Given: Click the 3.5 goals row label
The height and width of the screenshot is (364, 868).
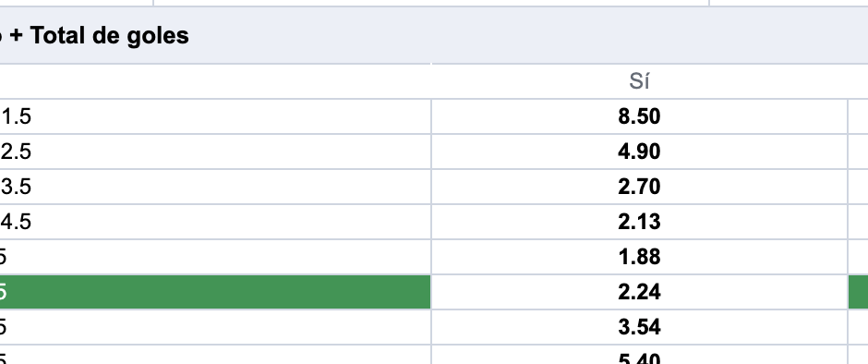Looking at the screenshot, I should click(215, 186).
